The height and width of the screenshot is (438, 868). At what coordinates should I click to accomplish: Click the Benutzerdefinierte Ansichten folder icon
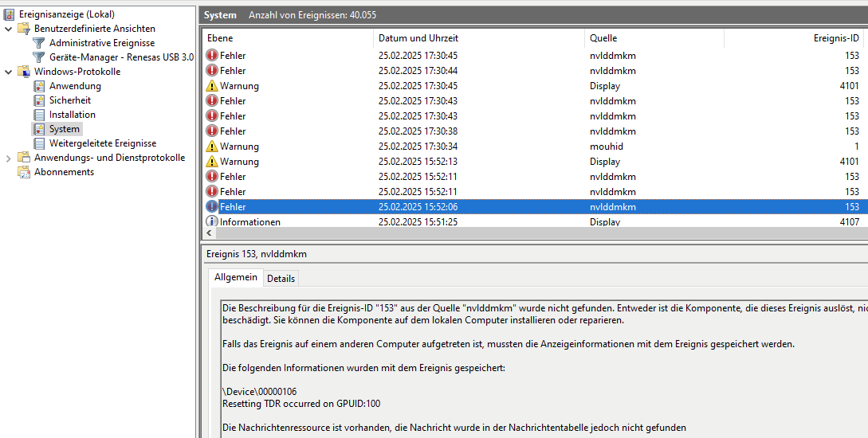click(24, 29)
